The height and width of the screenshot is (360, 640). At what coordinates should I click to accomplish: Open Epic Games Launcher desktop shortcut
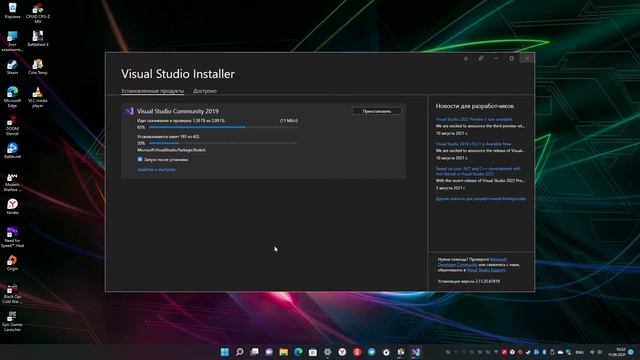pyautogui.click(x=12, y=321)
